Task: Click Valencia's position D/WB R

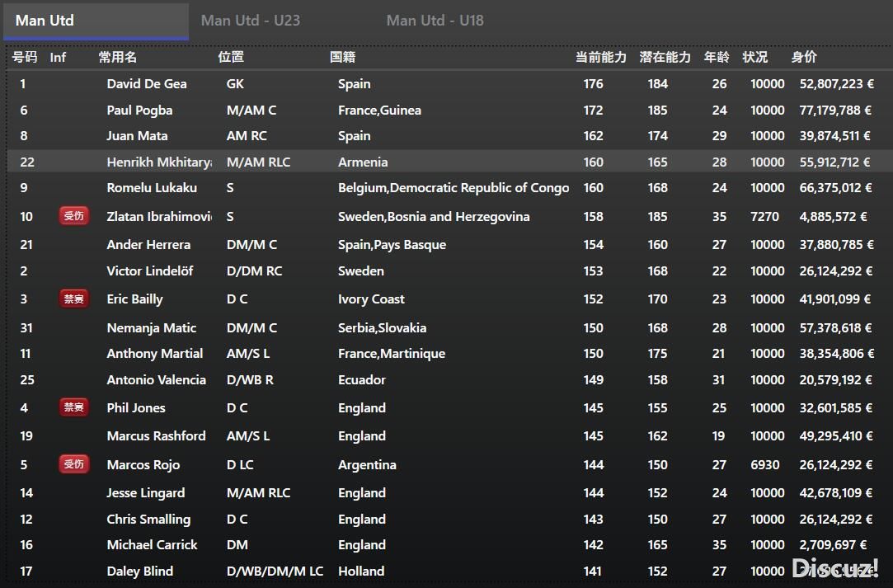Action: coord(250,379)
